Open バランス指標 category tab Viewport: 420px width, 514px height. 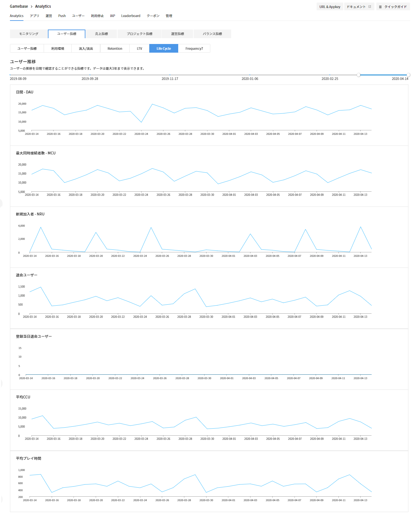(212, 34)
